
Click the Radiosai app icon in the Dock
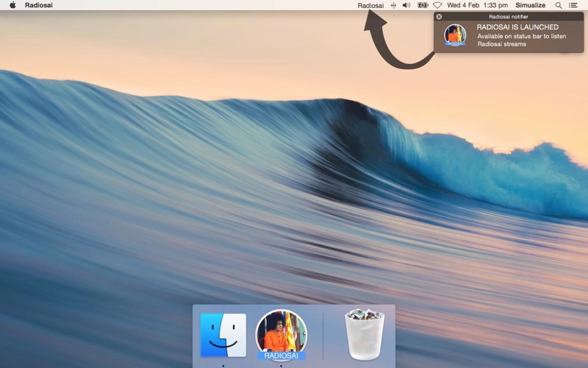pyautogui.click(x=281, y=333)
